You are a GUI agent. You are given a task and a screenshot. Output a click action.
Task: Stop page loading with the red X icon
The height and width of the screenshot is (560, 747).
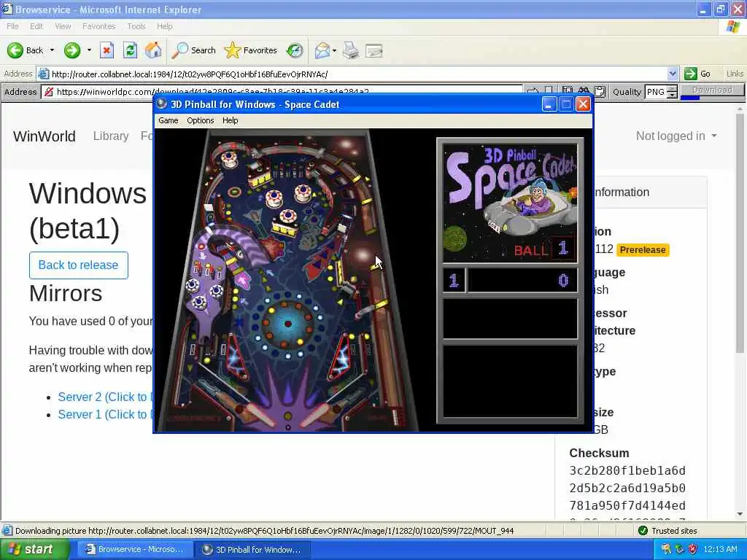click(107, 50)
